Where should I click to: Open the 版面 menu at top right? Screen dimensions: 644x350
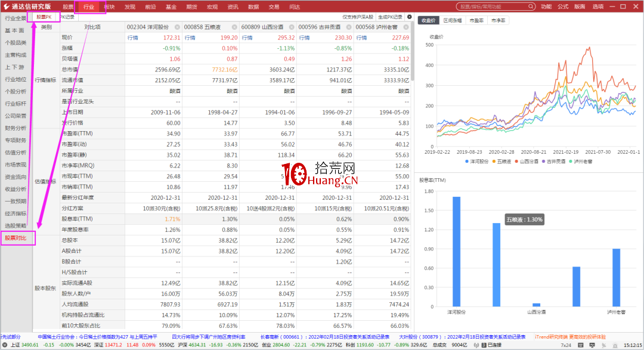[580, 7]
